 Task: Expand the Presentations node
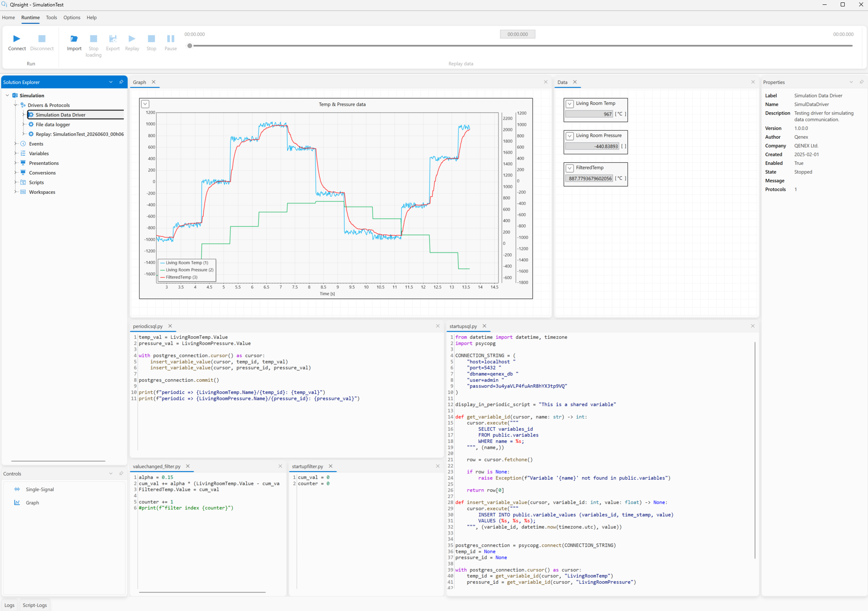click(16, 163)
